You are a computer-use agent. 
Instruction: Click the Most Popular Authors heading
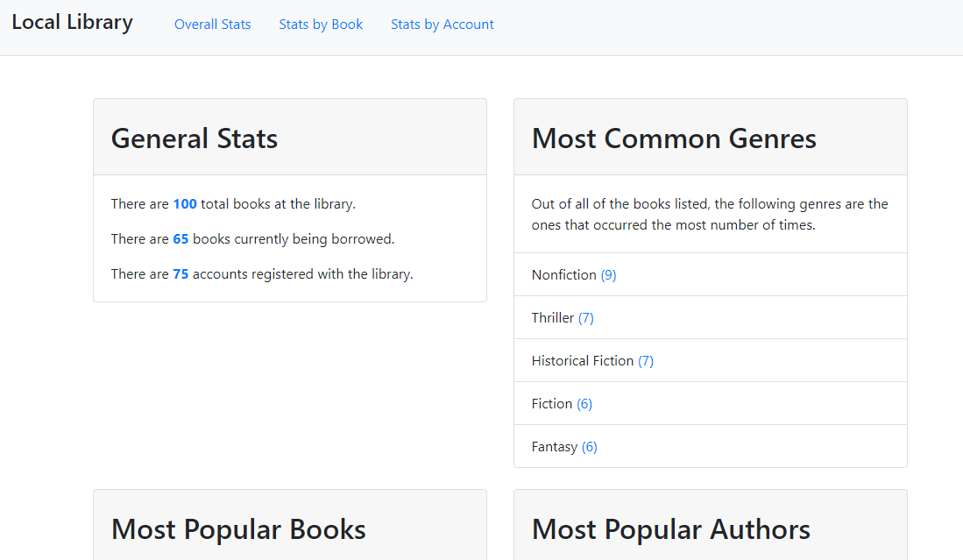(670, 529)
